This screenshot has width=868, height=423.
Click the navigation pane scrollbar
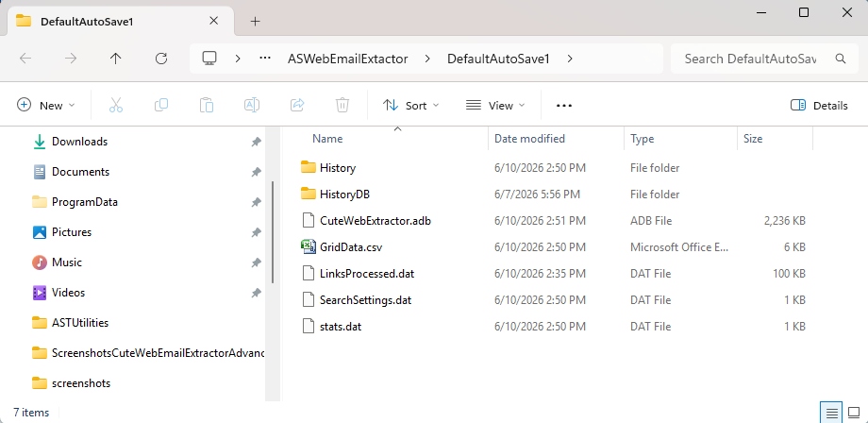click(x=273, y=232)
